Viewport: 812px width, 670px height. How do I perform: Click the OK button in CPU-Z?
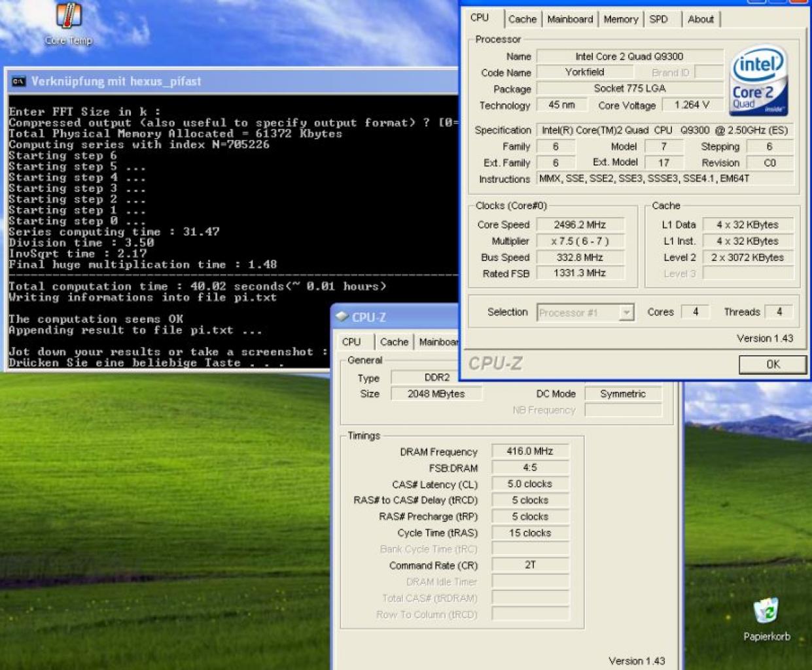[x=773, y=364]
